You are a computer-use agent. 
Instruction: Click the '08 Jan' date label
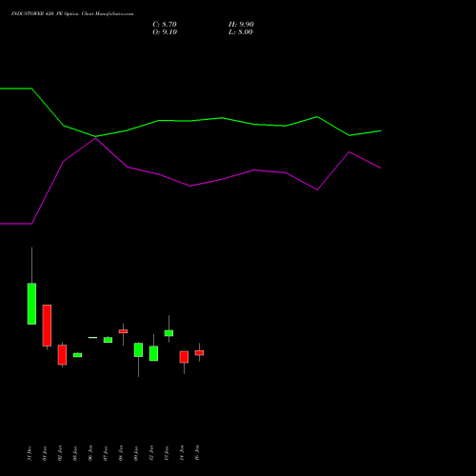point(121,453)
